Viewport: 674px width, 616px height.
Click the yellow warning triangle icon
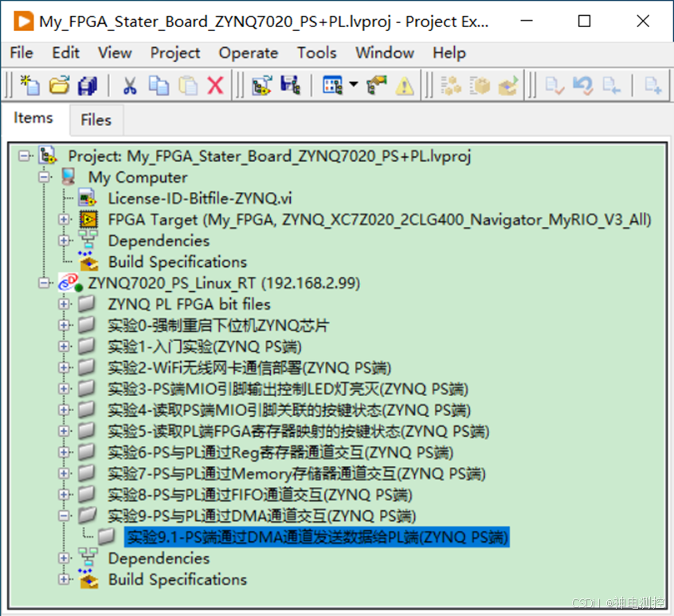(405, 85)
